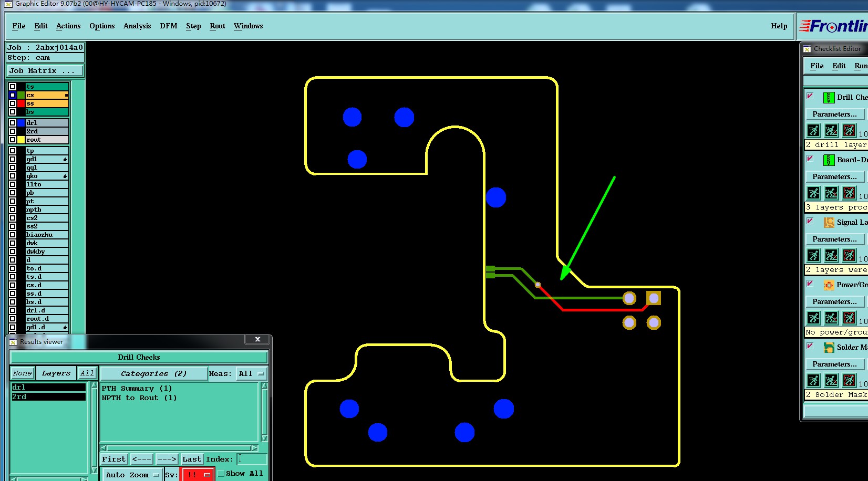868x481 pixels.
Task: Click the categories list horizontal scrollbar
Action: tap(179, 448)
